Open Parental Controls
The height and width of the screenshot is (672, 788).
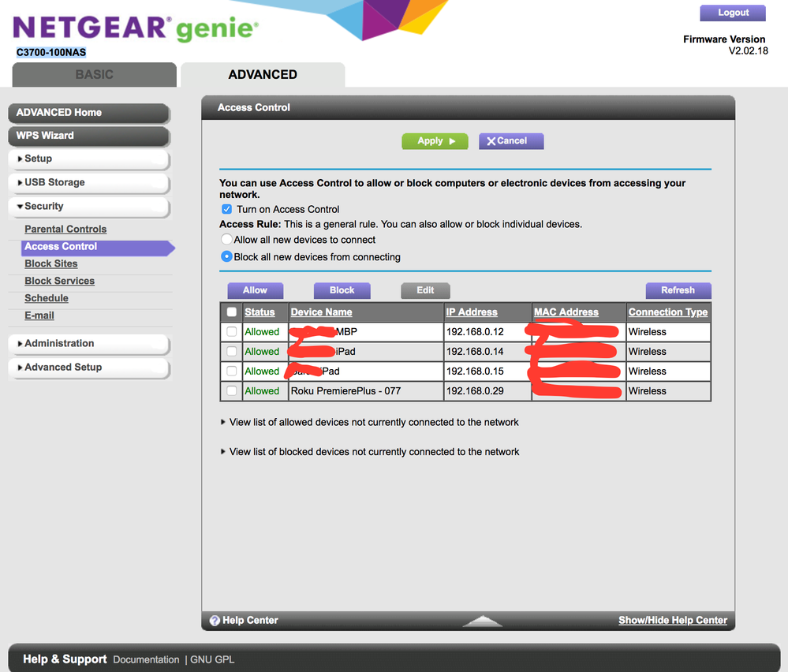click(65, 230)
